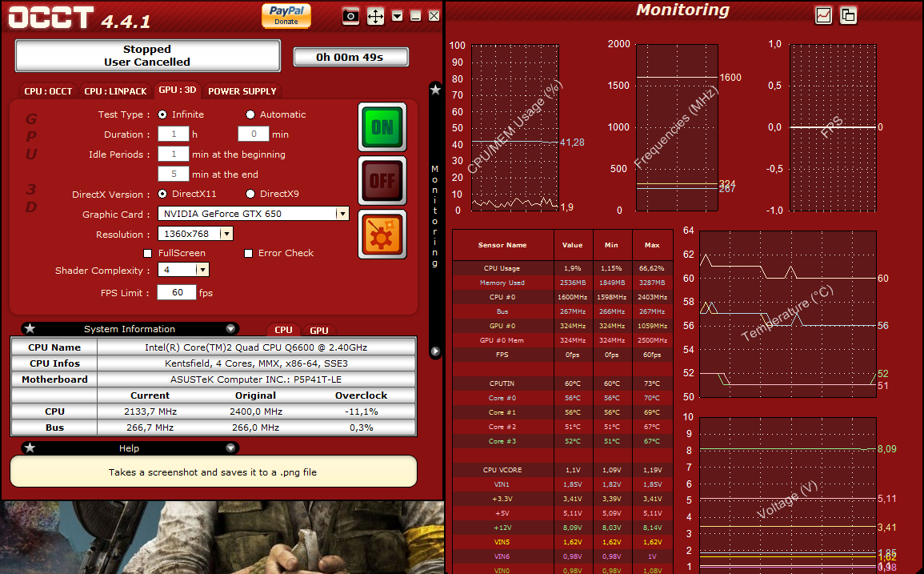The height and width of the screenshot is (574, 924).
Task: Enable the FullScreen checkbox
Action: [x=148, y=253]
